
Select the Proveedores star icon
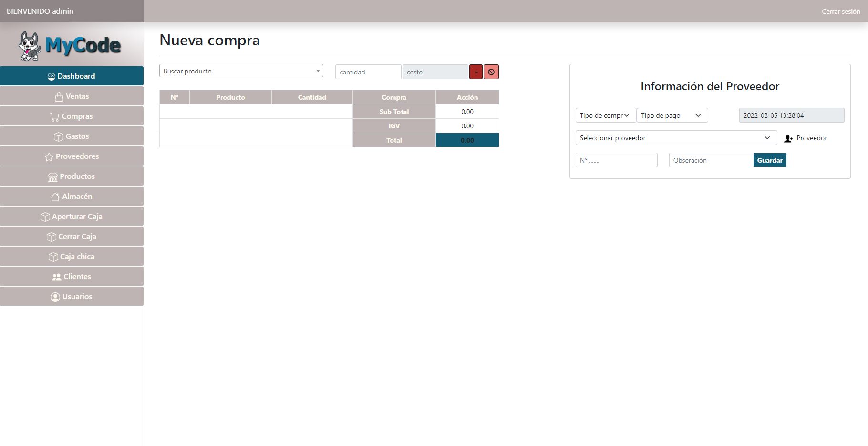(x=49, y=156)
